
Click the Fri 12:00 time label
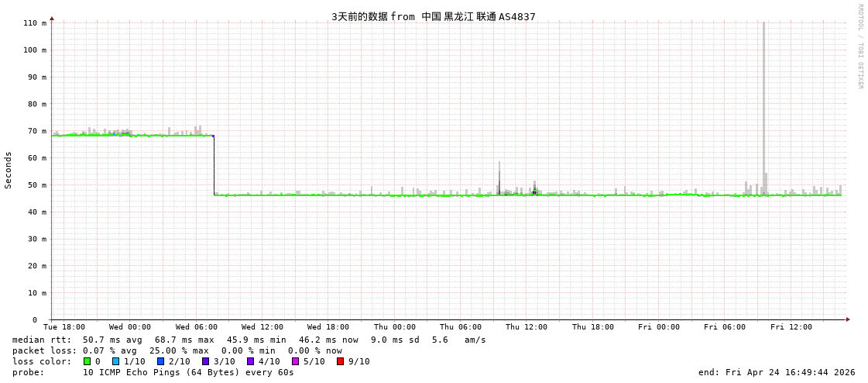(791, 327)
